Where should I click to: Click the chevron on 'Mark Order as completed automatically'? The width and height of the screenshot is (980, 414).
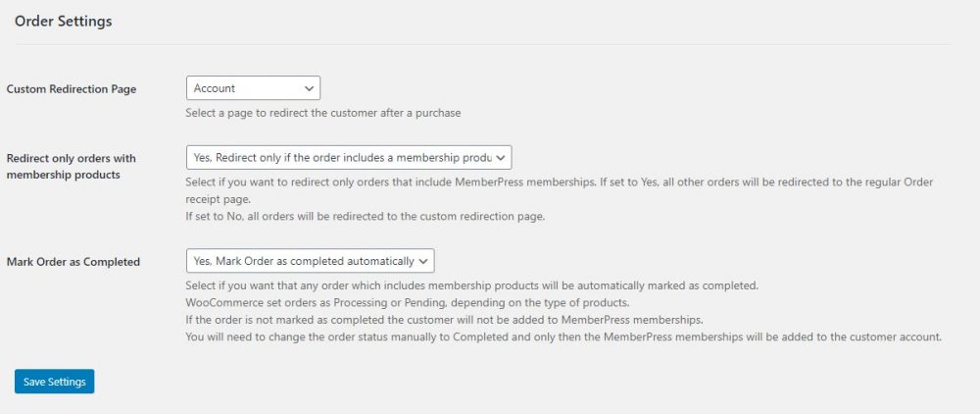click(423, 261)
